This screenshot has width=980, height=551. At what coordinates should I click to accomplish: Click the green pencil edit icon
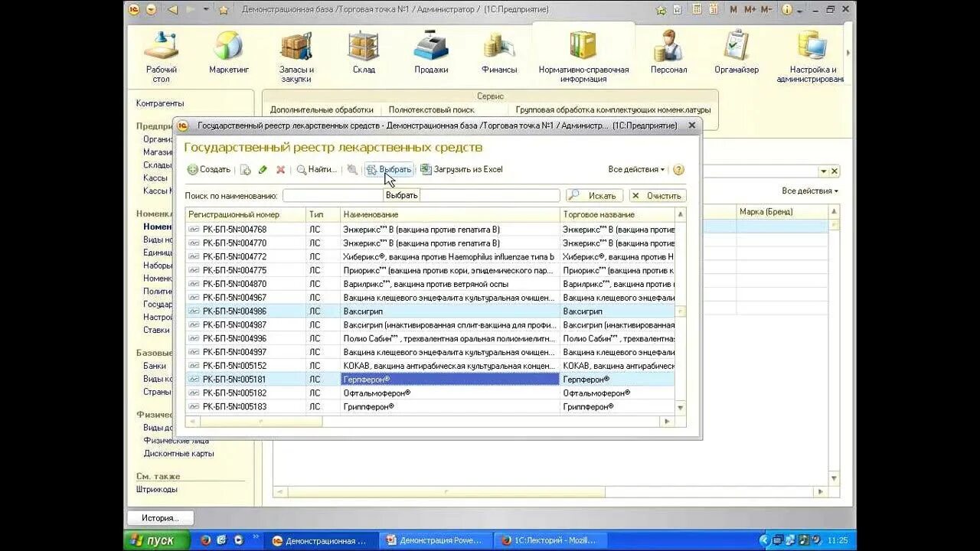[x=263, y=170]
